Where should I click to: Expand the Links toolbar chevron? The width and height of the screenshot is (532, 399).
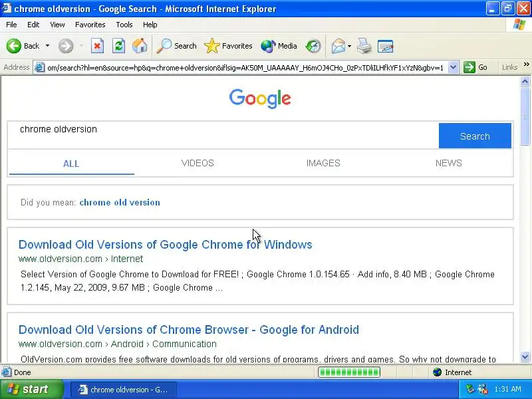tap(526, 64)
